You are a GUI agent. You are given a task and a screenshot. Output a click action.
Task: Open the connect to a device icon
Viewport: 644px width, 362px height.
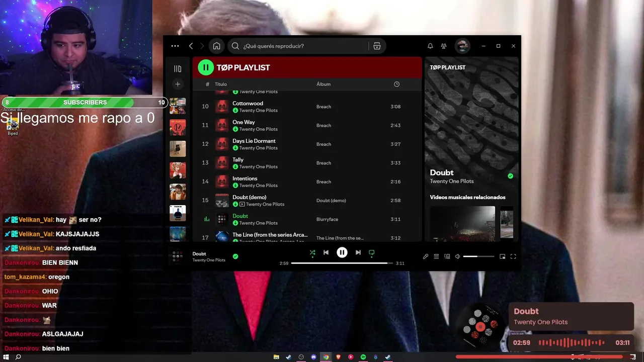tap(447, 256)
